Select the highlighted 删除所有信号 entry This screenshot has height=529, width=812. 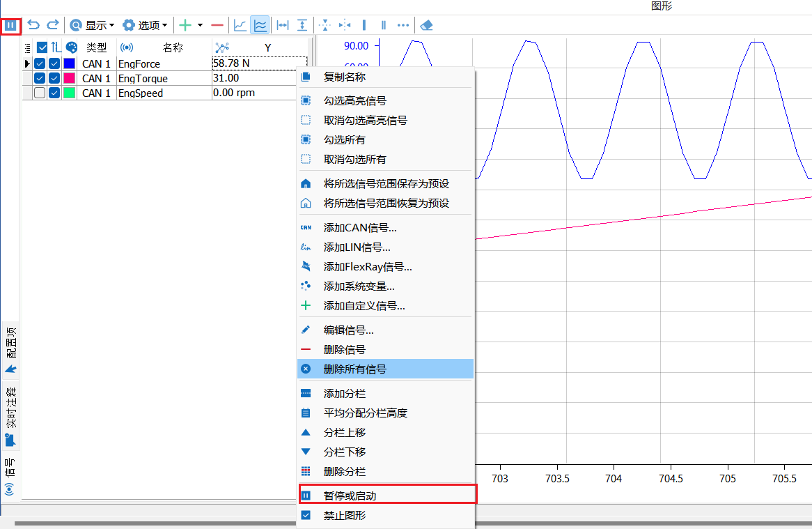[x=386, y=369]
